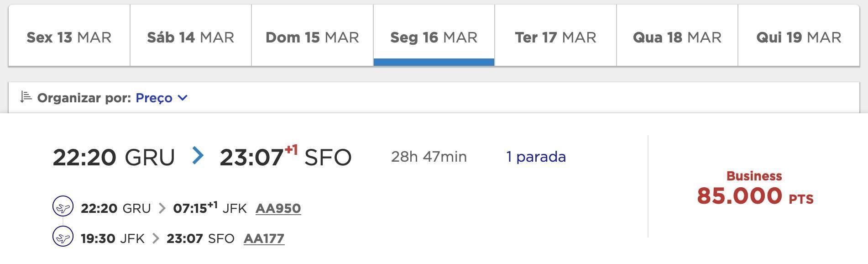This screenshot has width=868, height=264.
Task: Open the AA177 flight number link
Action: click(264, 239)
